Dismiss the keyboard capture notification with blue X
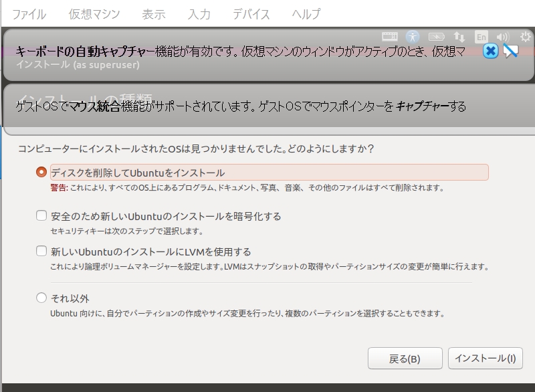Screen dimensions: 535x392 490,52
